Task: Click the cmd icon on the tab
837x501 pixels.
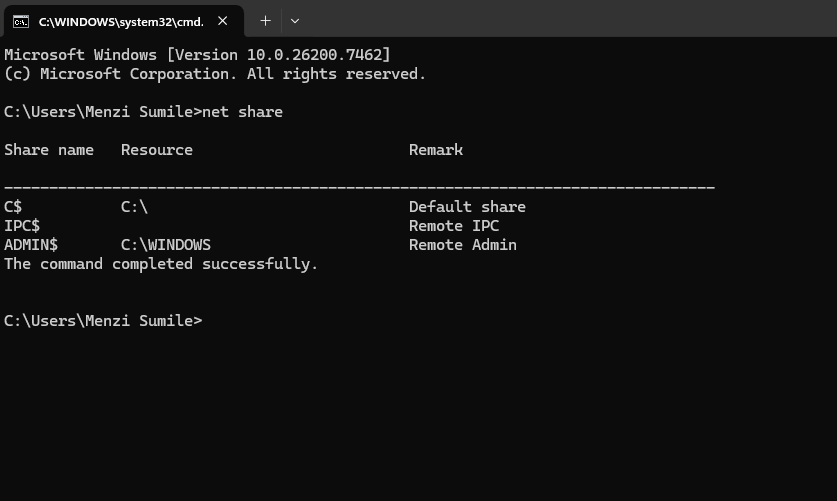Action: (20, 21)
